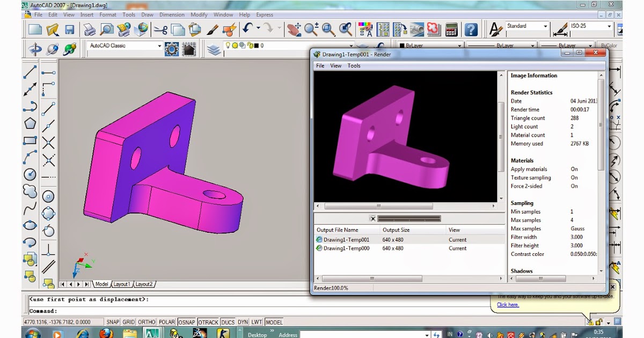Expand the ISO-25 dimension style dropdown
The width and height of the screenshot is (644, 338).
pyautogui.click(x=609, y=26)
